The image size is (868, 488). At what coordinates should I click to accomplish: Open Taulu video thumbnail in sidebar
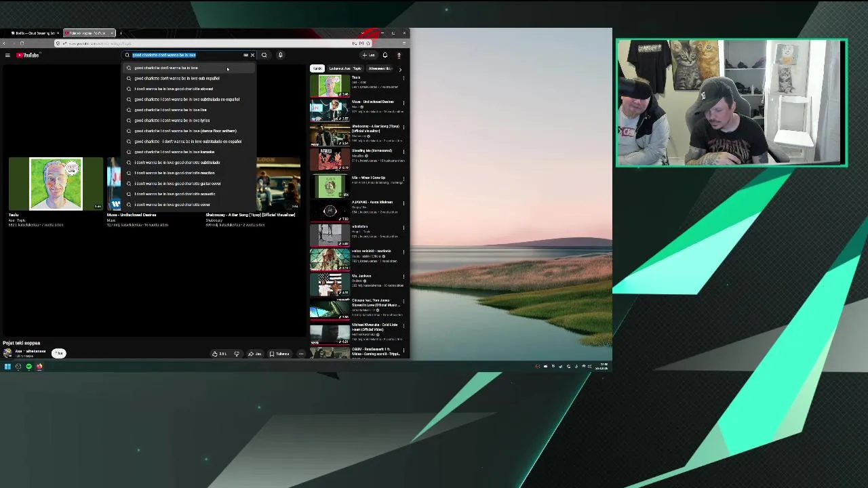[x=330, y=85]
